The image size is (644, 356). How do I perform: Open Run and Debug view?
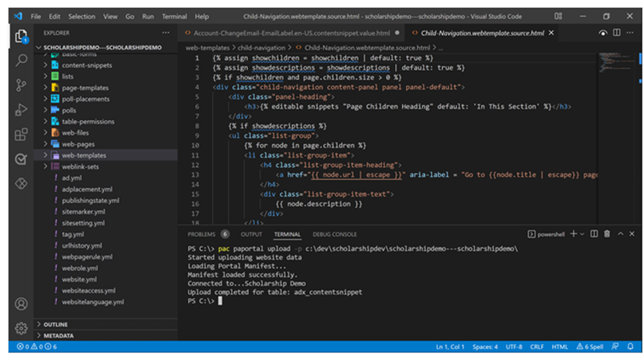21,110
